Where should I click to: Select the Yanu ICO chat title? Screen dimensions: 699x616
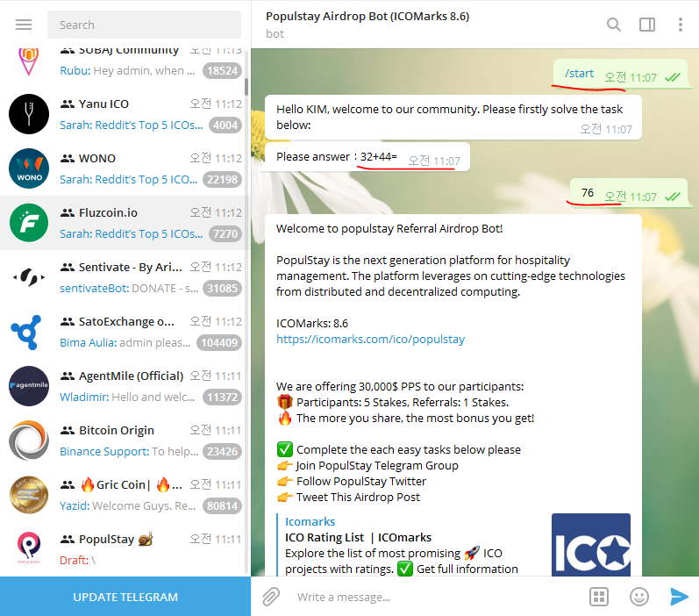click(x=103, y=104)
